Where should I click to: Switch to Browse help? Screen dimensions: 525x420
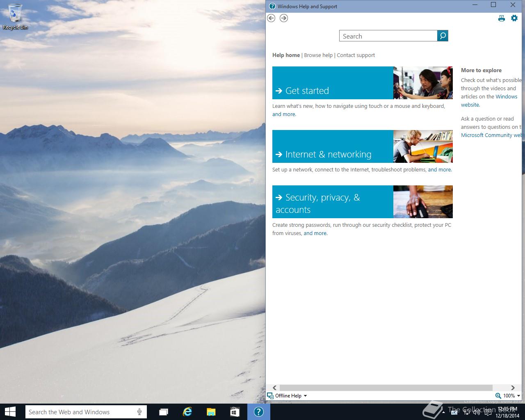tap(318, 55)
